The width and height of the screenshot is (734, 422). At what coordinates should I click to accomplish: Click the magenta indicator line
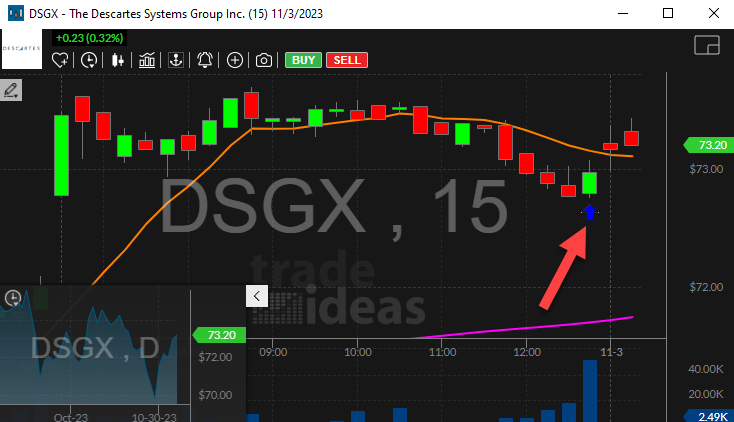pos(524,327)
